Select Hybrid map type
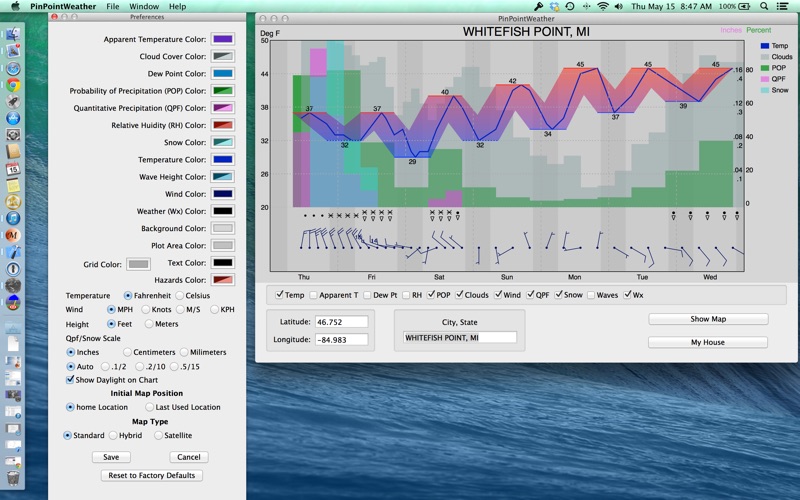This screenshot has height=500, width=800. (x=113, y=435)
